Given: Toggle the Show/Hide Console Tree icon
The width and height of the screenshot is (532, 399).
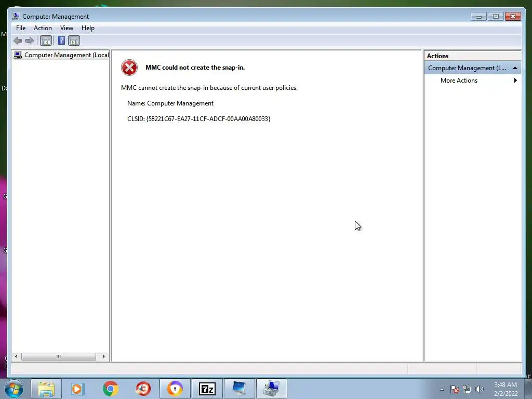Looking at the screenshot, I should coord(46,41).
